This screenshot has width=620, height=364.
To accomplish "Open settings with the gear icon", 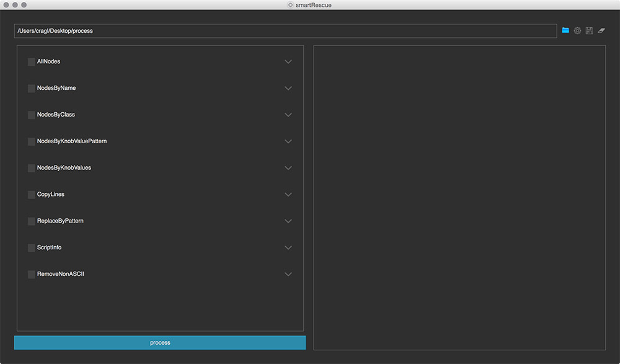I will coord(577,30).
